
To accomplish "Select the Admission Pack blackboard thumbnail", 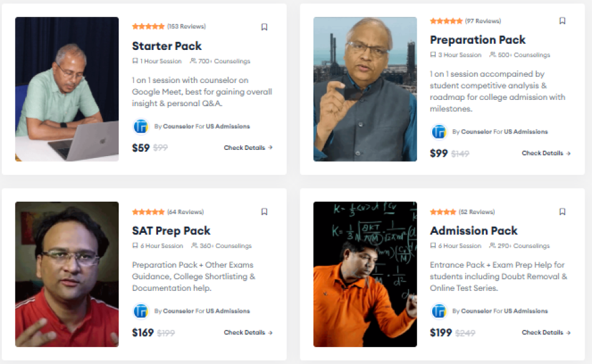I will coord(365,274).
